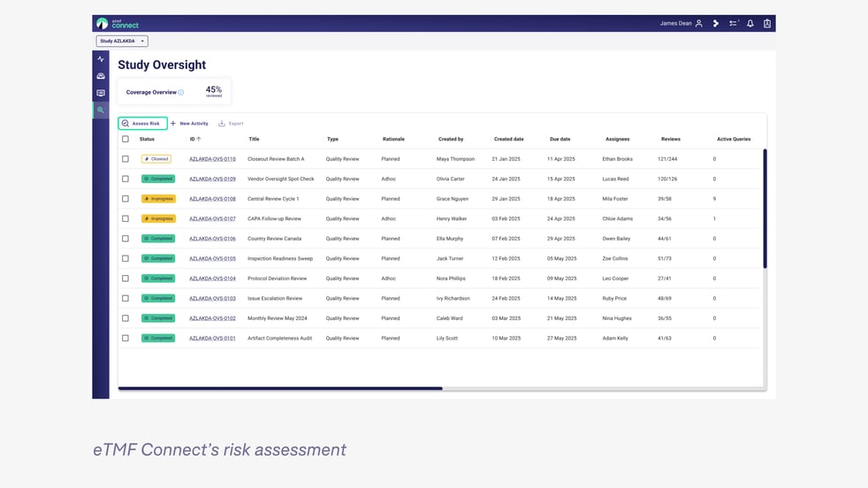
Task: Open the inbox tray sidebar icon
Action: (x=101, y=76)
